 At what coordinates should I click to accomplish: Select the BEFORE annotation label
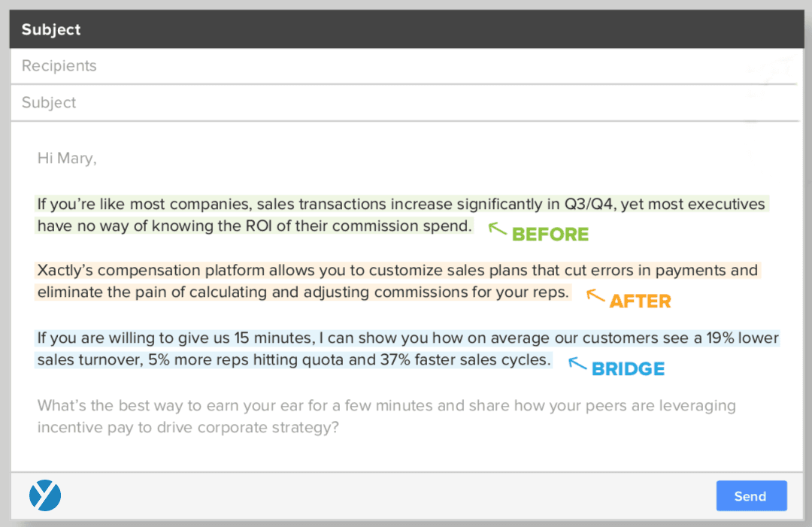coord(550,235)
